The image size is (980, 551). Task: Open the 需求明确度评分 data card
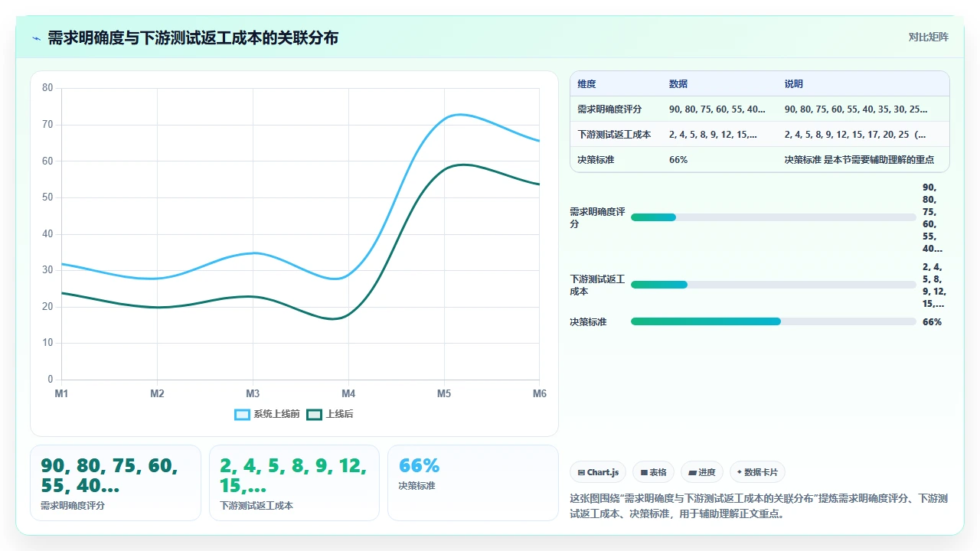(x=116, y=483)
